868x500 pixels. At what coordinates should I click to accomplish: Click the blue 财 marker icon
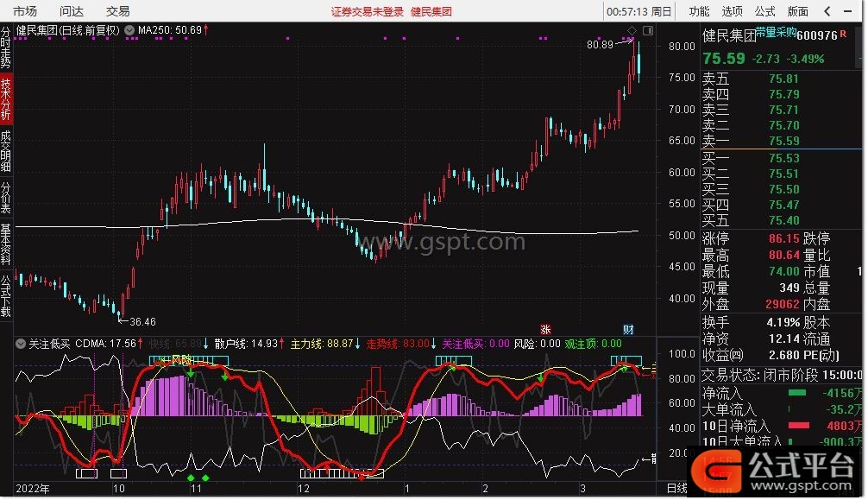click(628, 330)
